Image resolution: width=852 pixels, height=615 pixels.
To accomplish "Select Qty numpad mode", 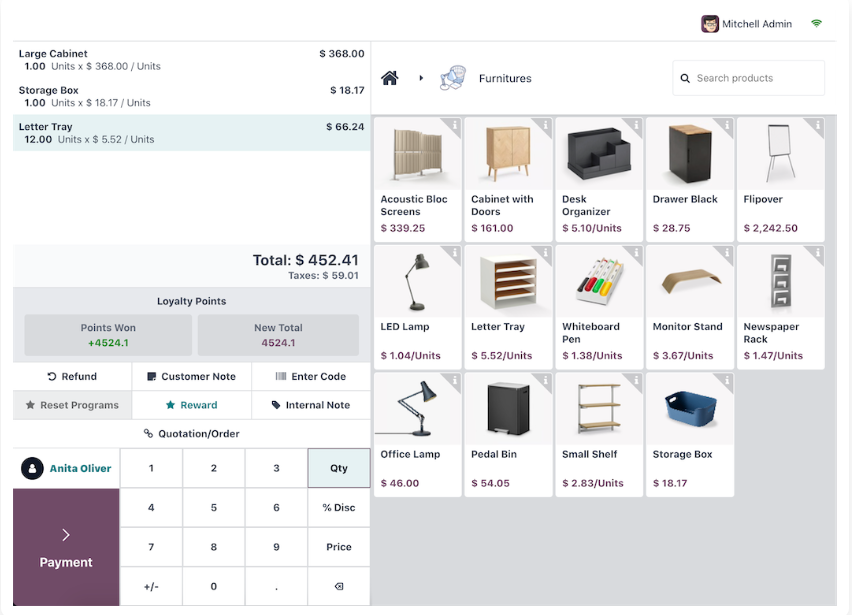I will click(x=339, y=468).
